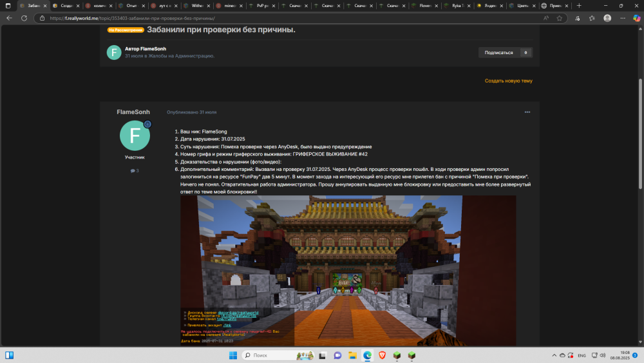
Task: Open network display tray icon
Action: tap(594, 355)
